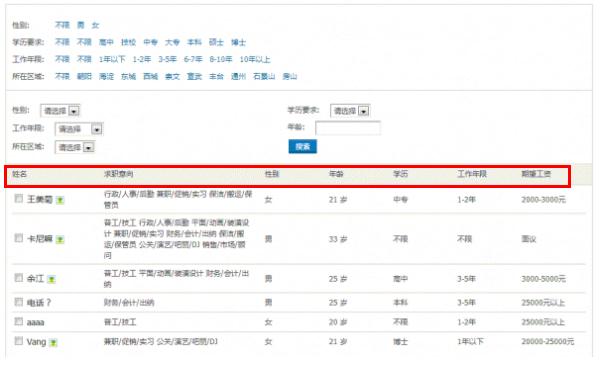This screenshot has height=365, width=610.
Task: Filter work years by 1-2年 link
Action: pyautogui.click(x=142, y=59)
